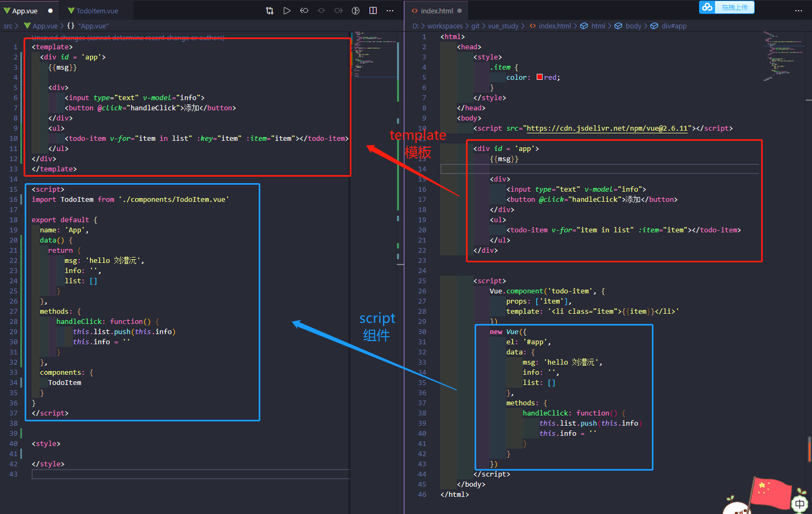Viewport: 812px width, 514px height.
Task: Click 'template:' li string line in index.html
Action: pos(592,312)
